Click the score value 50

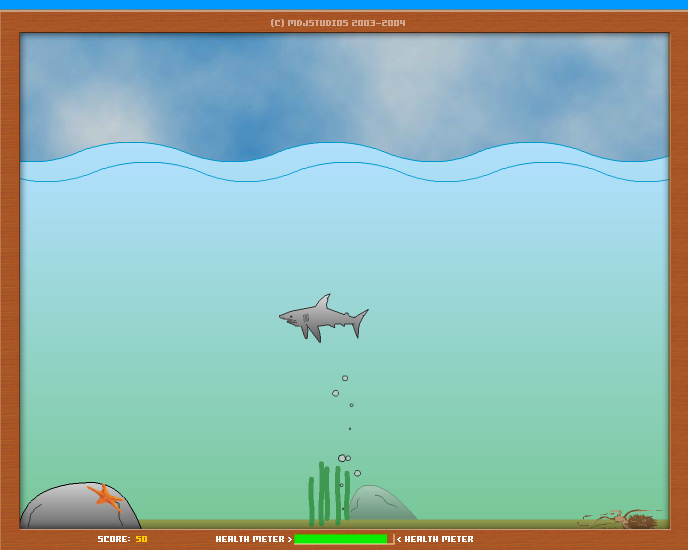point(141,539)
